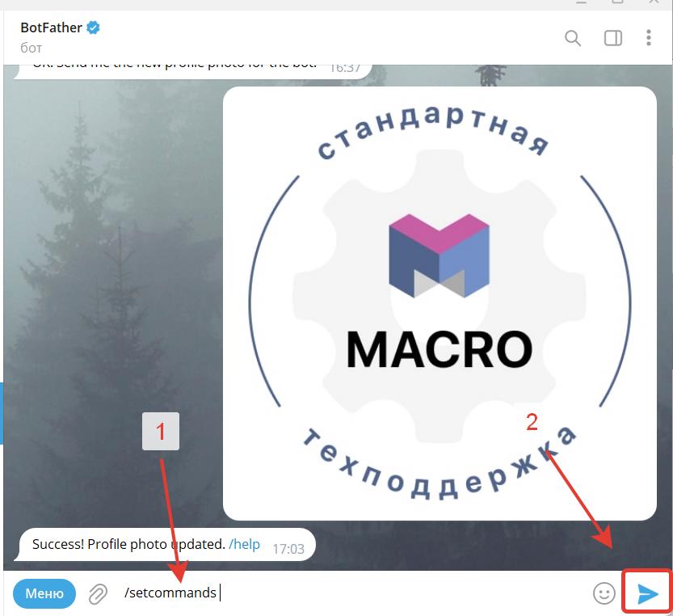Screen dimensions: 673x616
Task: Select the Success! Profile photo updated message
Action: pos(166,545)
